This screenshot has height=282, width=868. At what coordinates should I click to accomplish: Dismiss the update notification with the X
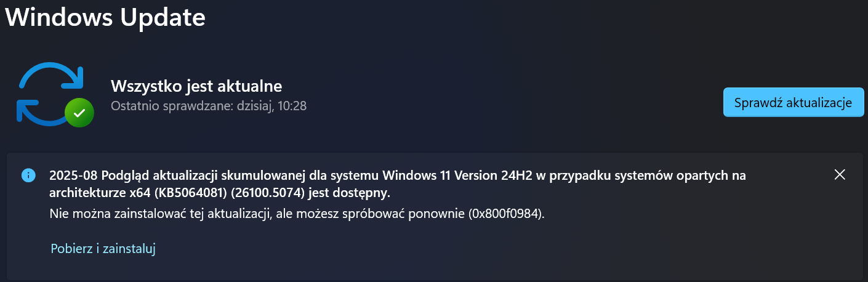[x=840, y=175]
